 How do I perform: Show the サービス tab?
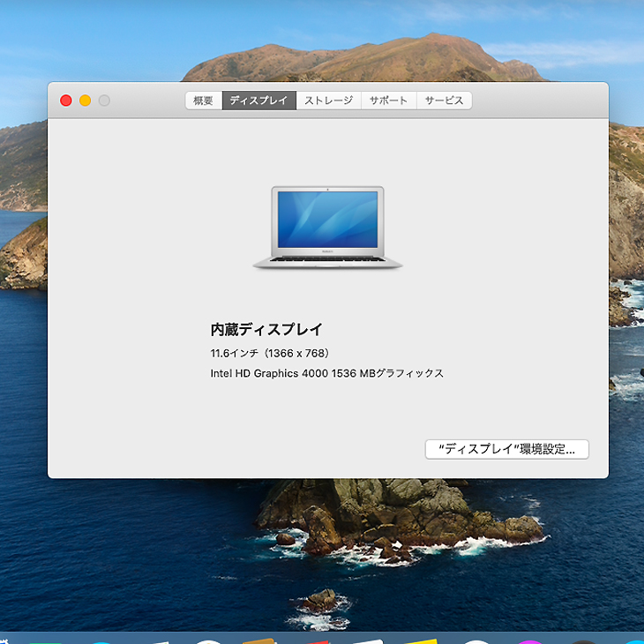tap(444, 101)
